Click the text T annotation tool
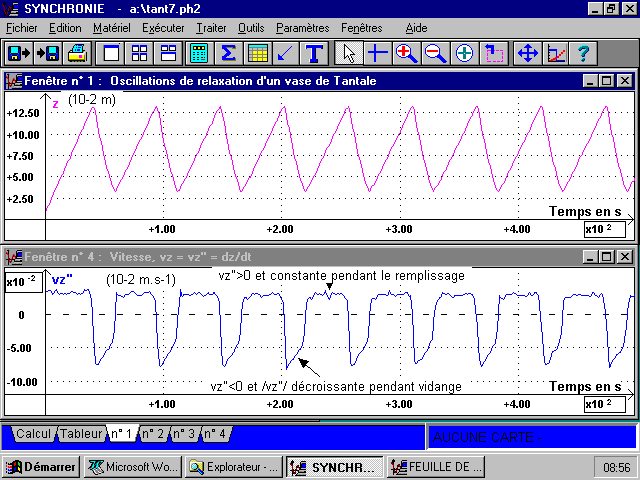The image size is (640, 480). click(x=315, y=53)
